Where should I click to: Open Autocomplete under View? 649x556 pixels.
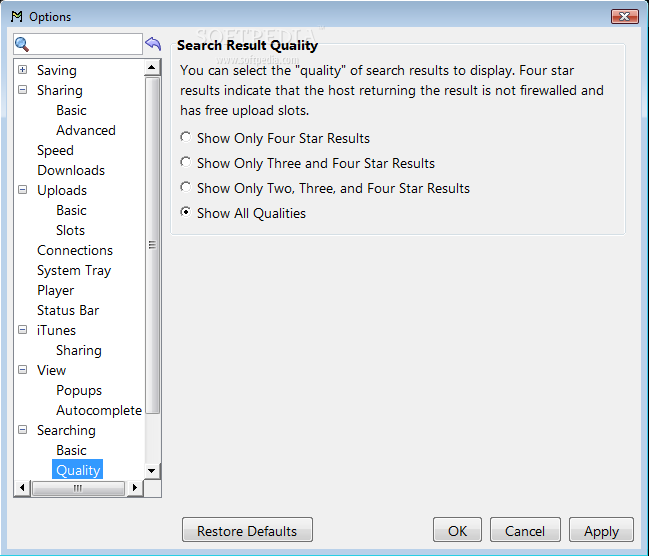point(99,411)
